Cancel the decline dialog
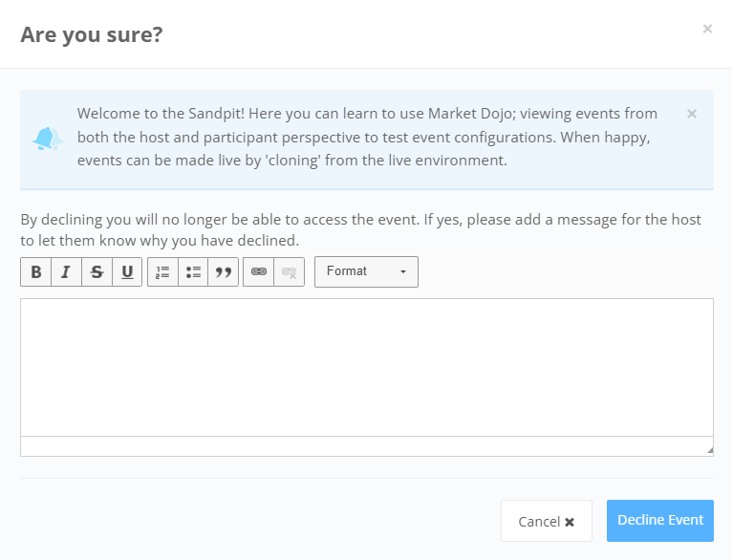The image size is (732, 560). [x=547, y=521]
